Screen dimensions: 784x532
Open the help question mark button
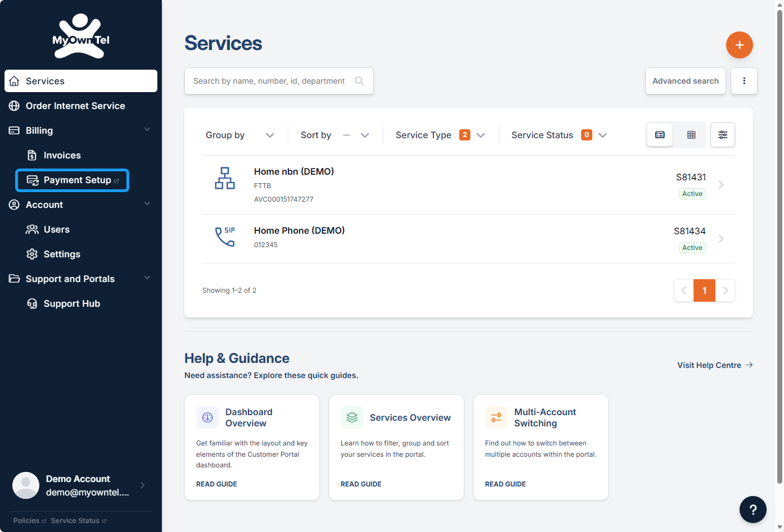(x=753, y=510)
